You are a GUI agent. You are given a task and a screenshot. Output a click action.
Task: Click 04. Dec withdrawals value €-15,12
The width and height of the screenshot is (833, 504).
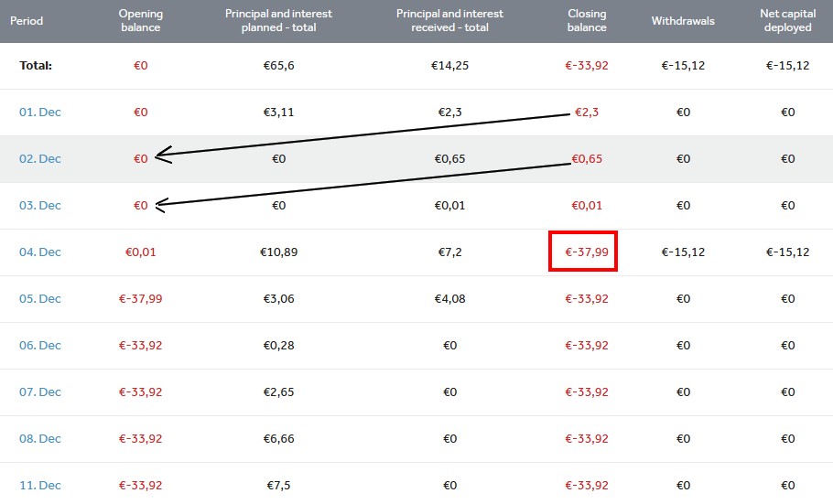click(683, 252)
